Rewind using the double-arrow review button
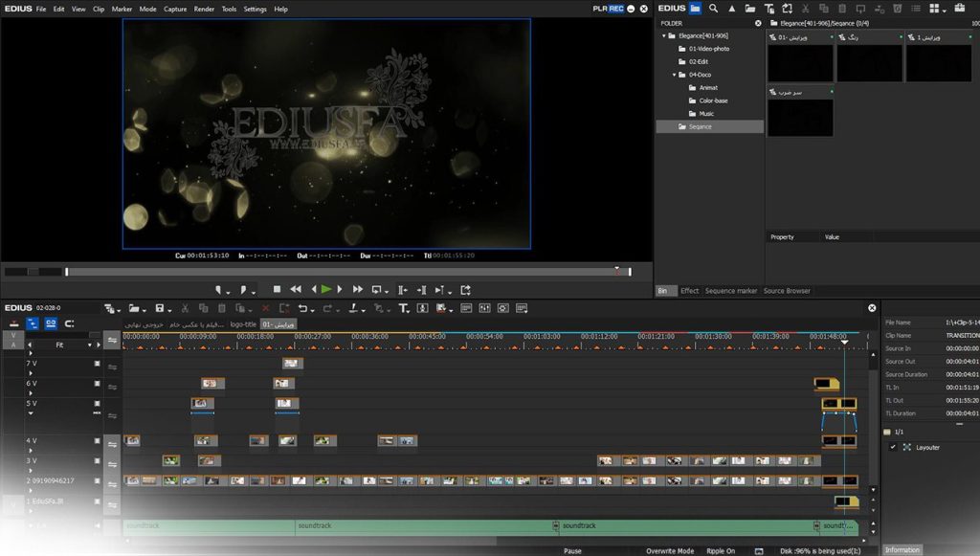 tap(296, 289)
